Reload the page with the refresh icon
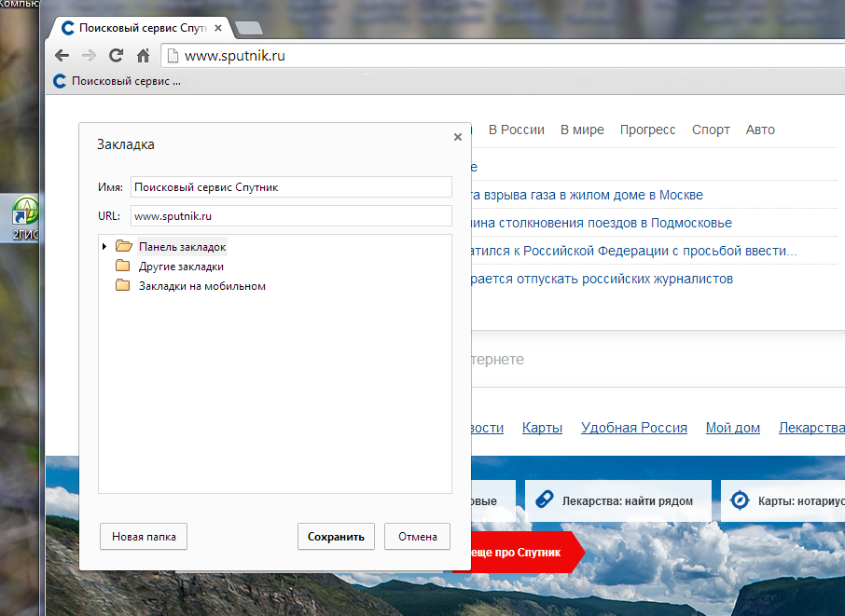The height and width of the screenshot is (616, 845). (116, 56)
